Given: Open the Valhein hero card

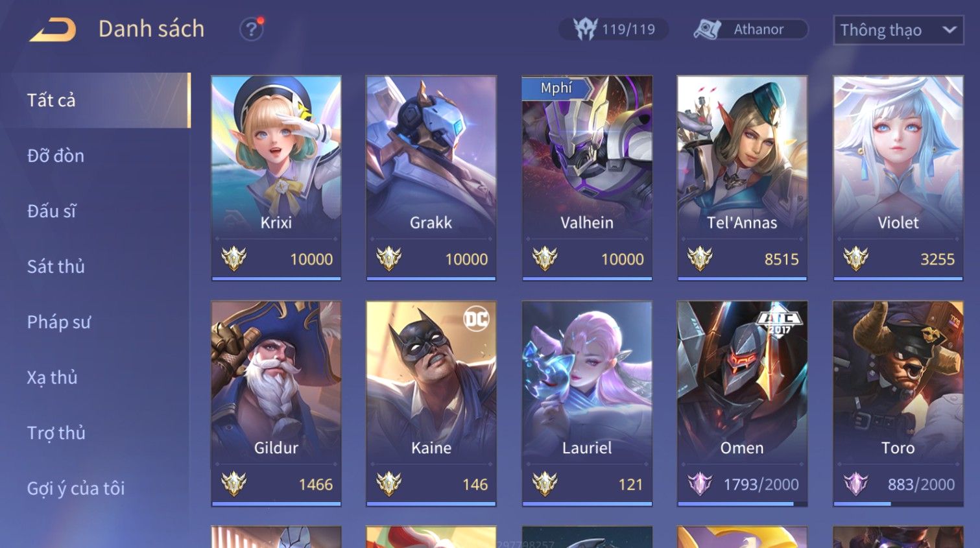Looking at the screenshot, I should (587, 178).
